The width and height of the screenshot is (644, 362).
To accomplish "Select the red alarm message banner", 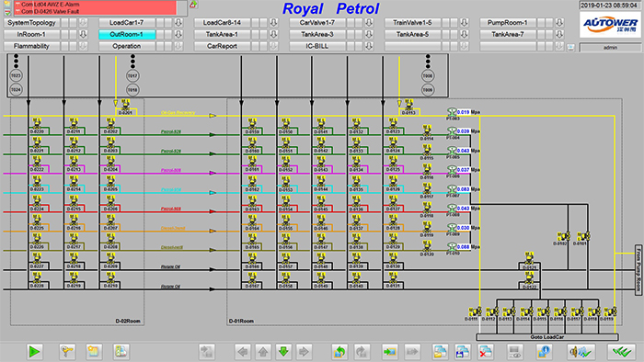I will tap(96, 7).
